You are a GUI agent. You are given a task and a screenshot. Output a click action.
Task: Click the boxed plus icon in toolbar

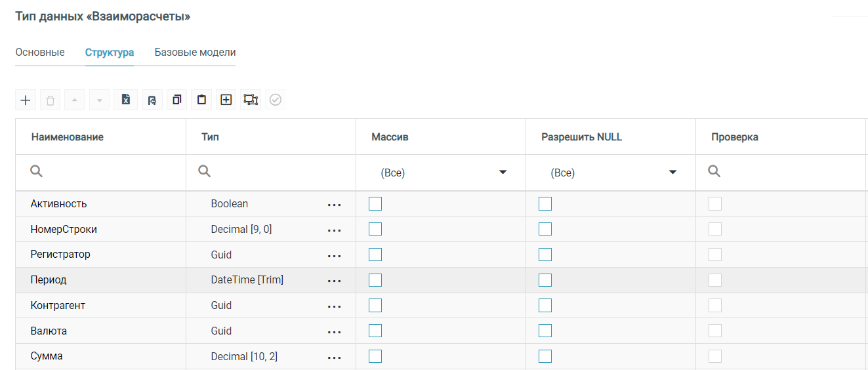[x=226, y=100]
